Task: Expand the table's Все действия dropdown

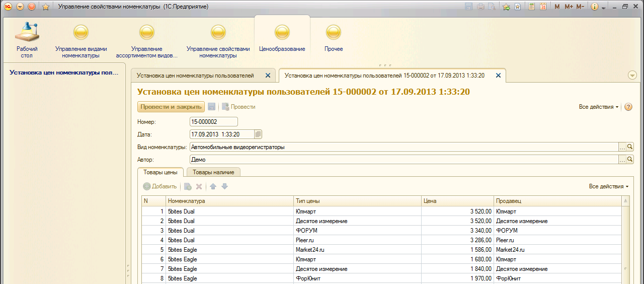Action: tap(609, 186)
